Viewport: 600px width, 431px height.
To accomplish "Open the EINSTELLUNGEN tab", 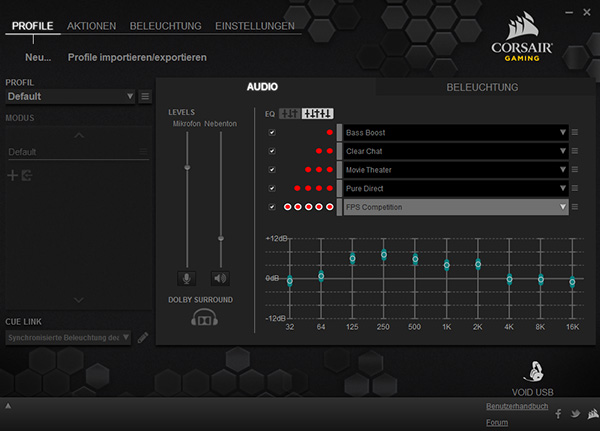I will click(x=255, y=26).
